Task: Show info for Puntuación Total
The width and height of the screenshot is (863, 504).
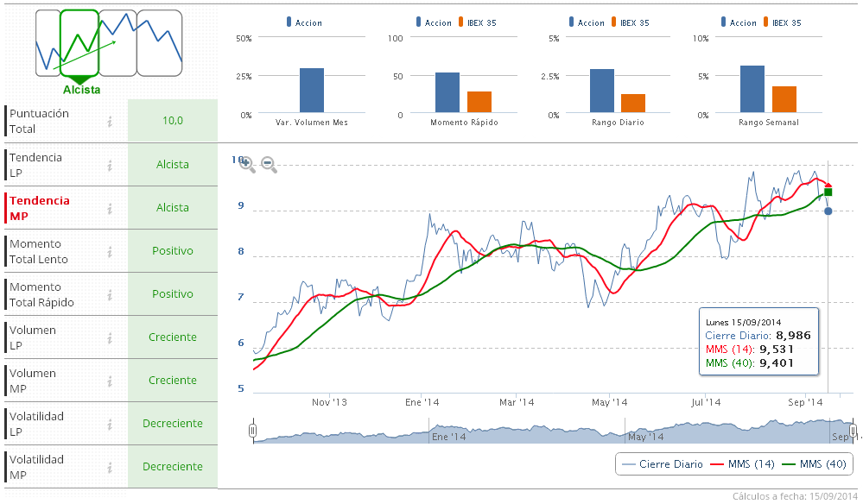Action: click(x=111, y=122)
